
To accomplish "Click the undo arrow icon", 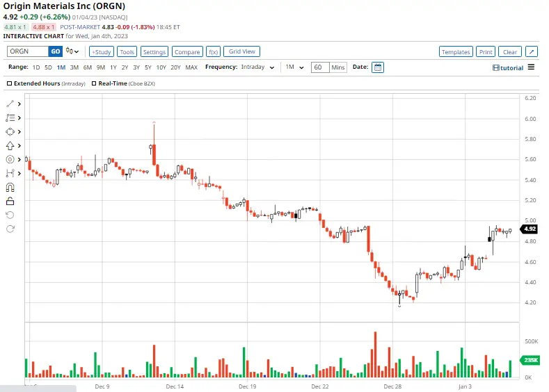I will 10,215.
